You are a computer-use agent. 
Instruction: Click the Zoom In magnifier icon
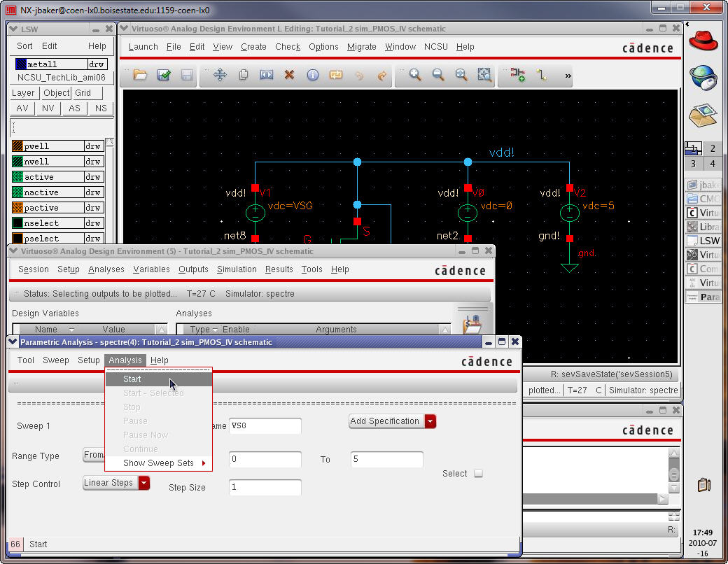[415, 75]
